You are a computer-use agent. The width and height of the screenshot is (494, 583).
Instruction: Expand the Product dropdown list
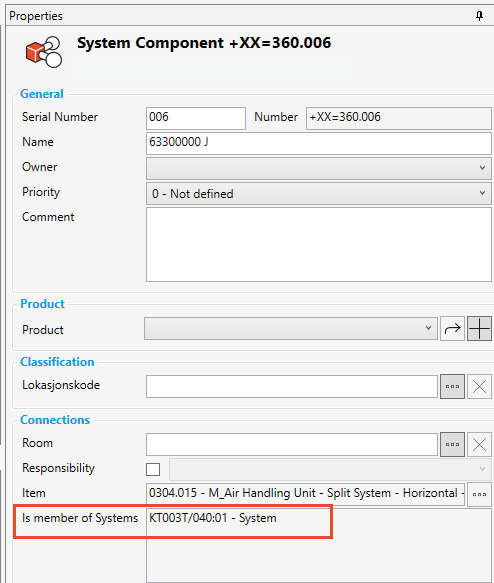pyautogui.click(x=291, y=328)
